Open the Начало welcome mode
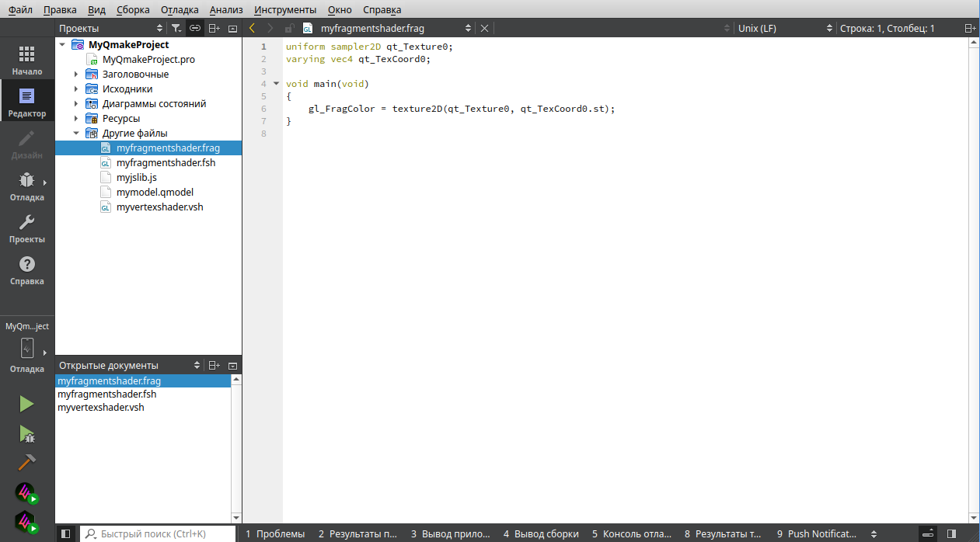The image size is (980, 542). (x=26, y=60)
